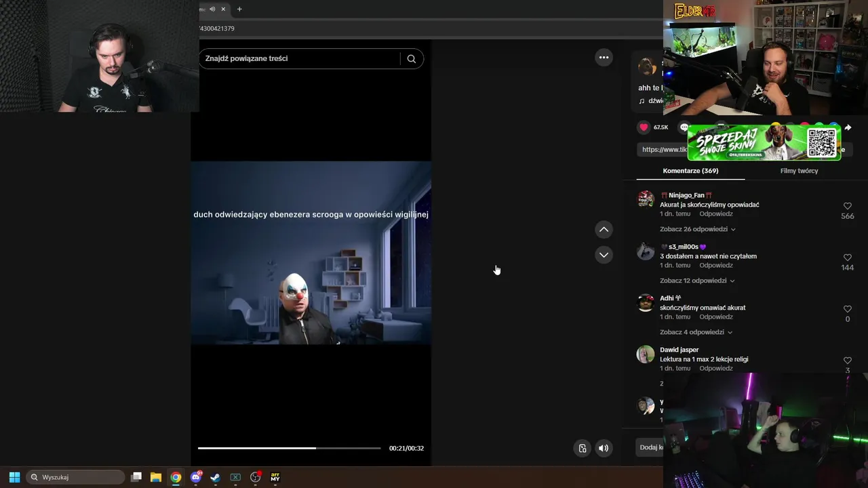Screen dimensions: 868x488
Task: Open OBS Studio from taskbar
Action: 255,477
